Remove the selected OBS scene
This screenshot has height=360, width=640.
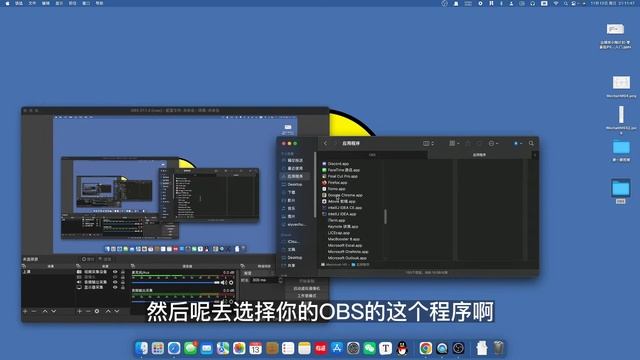pyautogui.click(x=34, y=311)
